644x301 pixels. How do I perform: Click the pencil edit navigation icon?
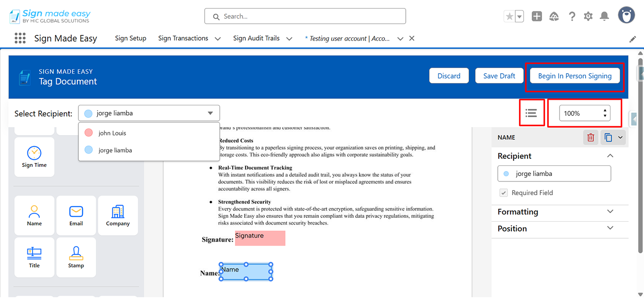tap(633, 39)
